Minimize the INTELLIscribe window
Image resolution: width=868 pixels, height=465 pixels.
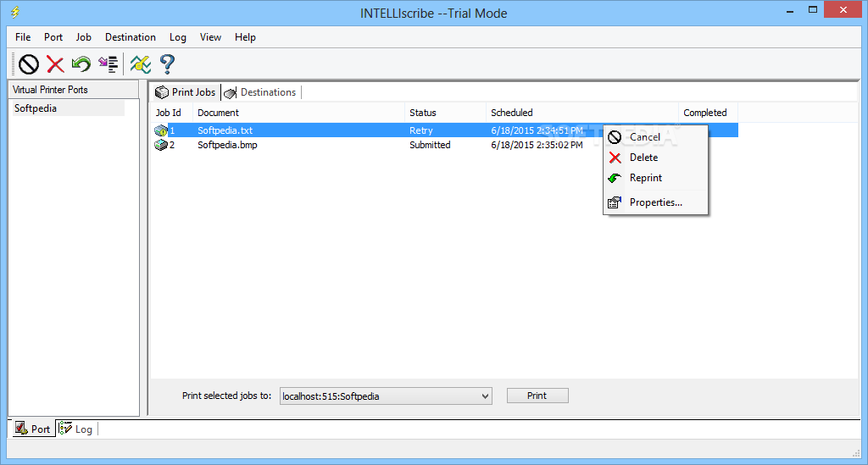click(790, 10)
